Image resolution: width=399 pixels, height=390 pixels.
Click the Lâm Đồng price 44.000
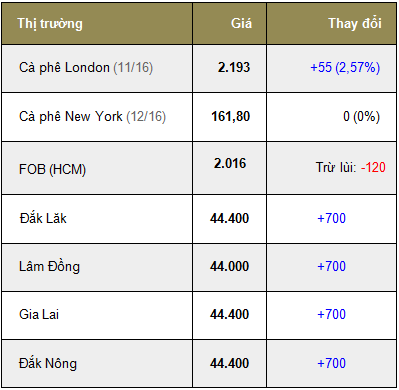click(x=230, y=266)
